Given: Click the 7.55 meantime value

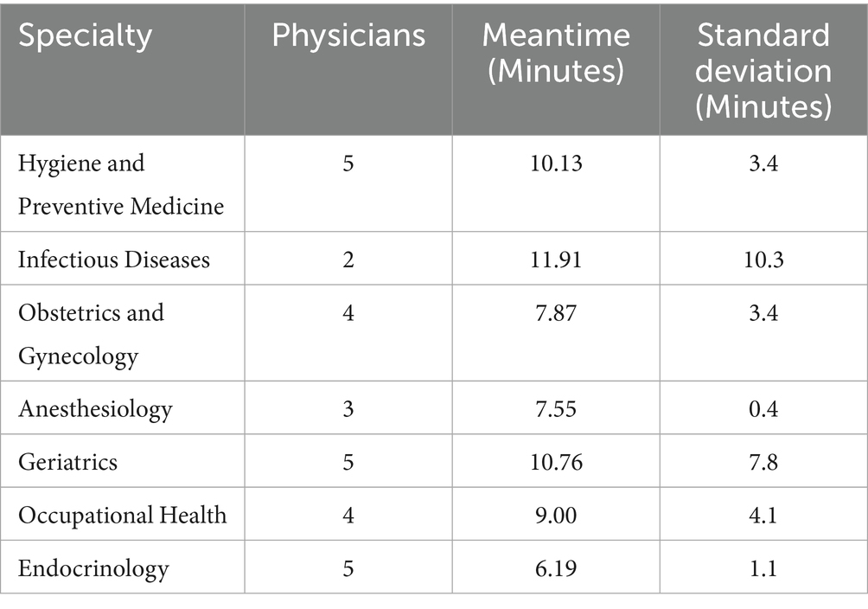Looking at the screenshot, I should pyautogui.click(x=556, y=408).
